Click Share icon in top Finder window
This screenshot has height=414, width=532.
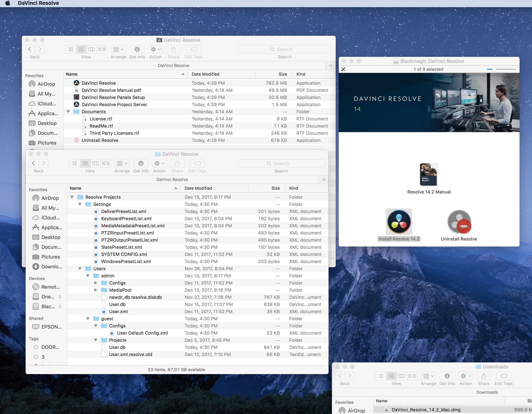click(174, 49)
